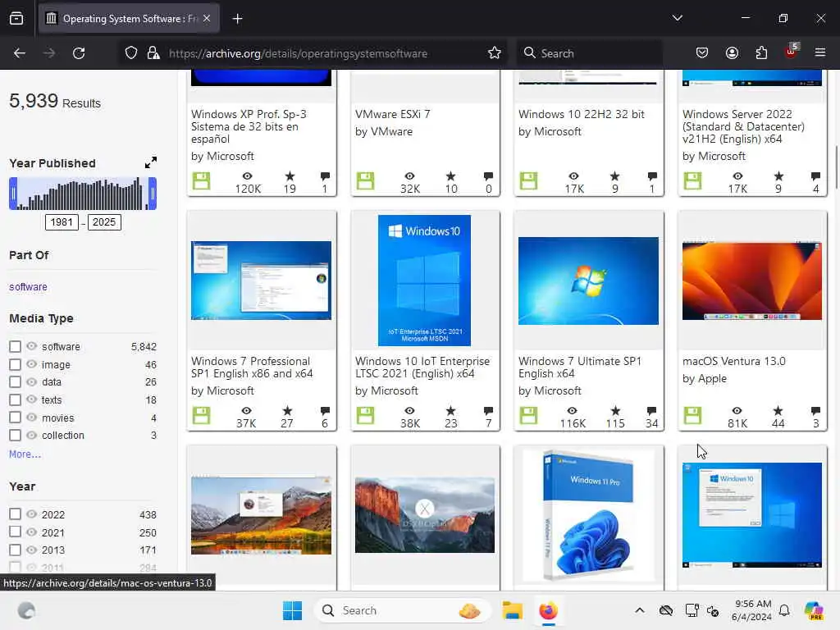Check the 2022 year filter box

[15, 514]
